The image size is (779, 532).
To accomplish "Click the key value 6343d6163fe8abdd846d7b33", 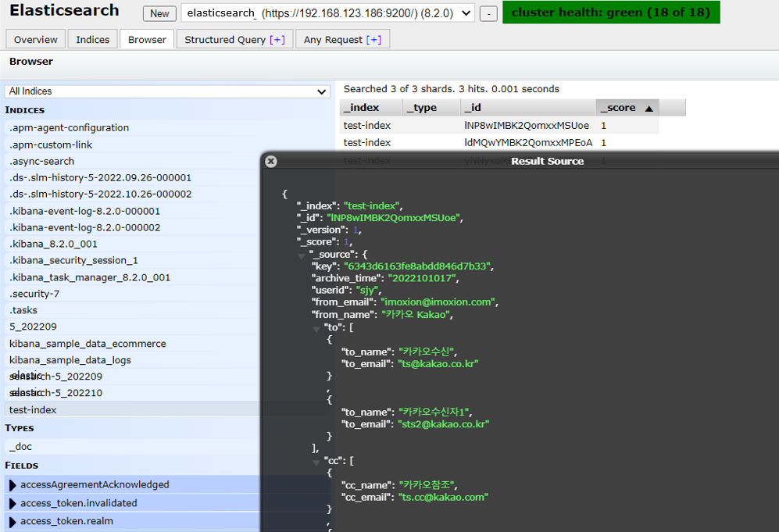I will coord(417,266).
